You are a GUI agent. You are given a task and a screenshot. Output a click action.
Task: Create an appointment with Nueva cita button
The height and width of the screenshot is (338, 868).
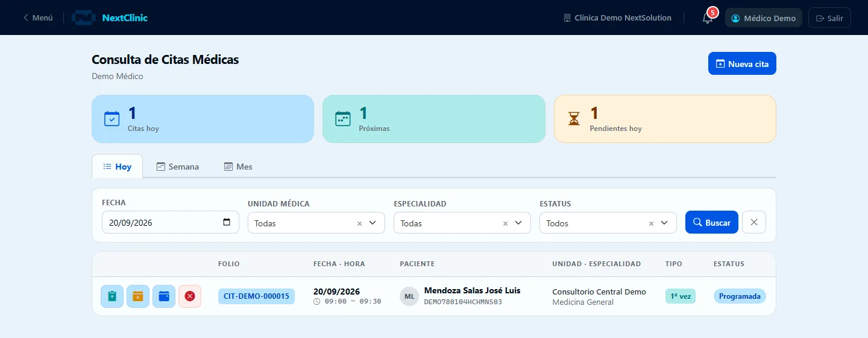[x=742, y=63]
